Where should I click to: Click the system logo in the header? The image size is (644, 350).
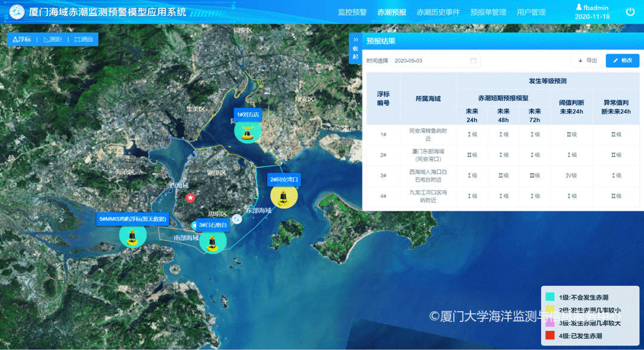(x=16, y=12)
